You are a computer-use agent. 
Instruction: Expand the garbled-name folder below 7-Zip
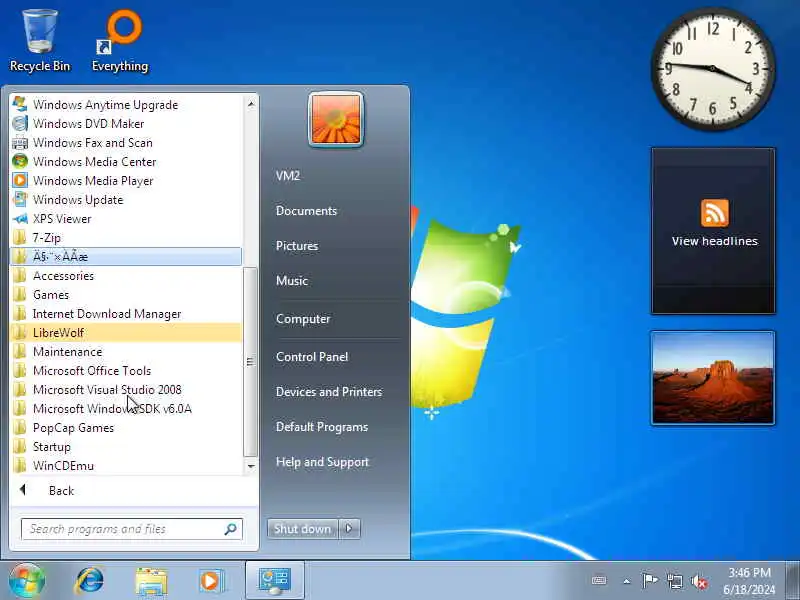point(126,257)
